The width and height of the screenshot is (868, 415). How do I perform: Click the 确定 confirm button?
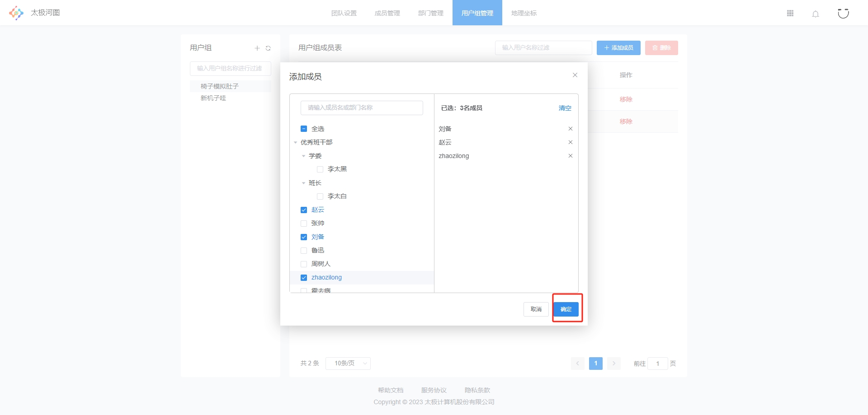point(566,309)
